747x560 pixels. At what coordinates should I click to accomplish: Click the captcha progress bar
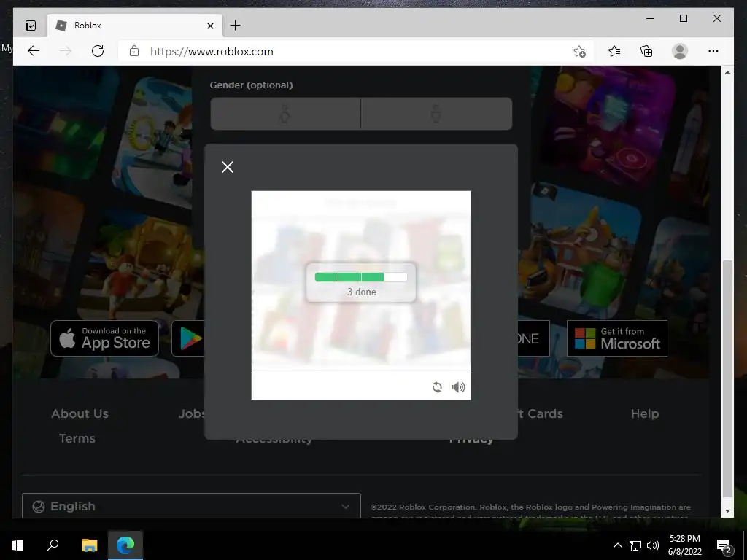pos(361,277)
